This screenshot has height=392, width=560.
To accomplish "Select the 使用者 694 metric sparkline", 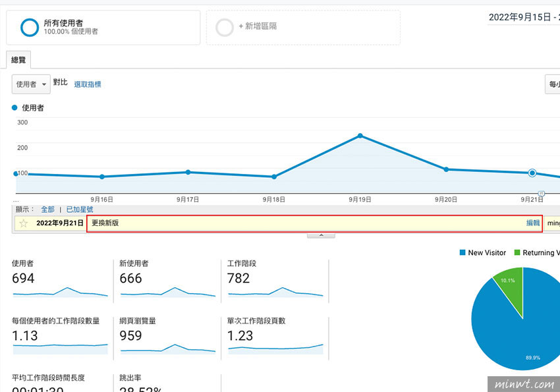I will (60, 292).
